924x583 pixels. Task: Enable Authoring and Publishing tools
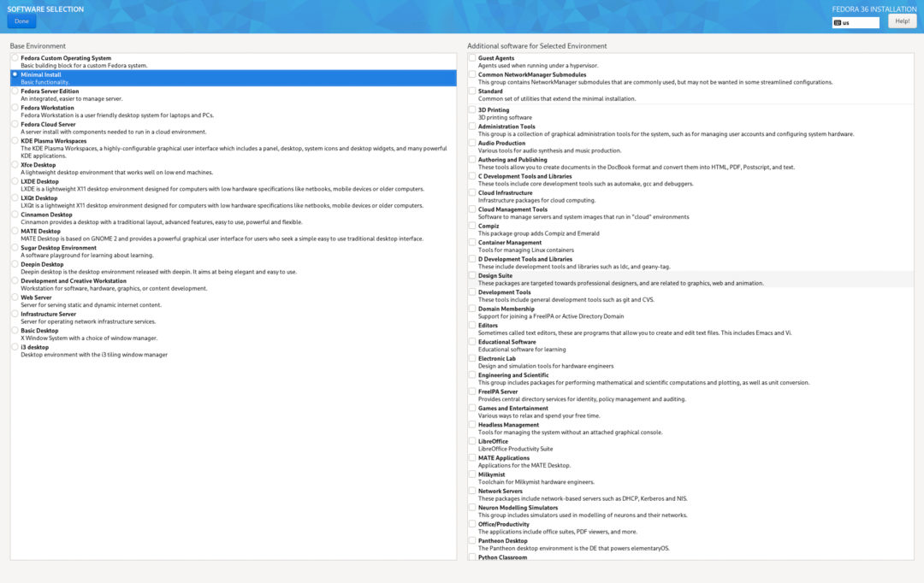point(472,159)
